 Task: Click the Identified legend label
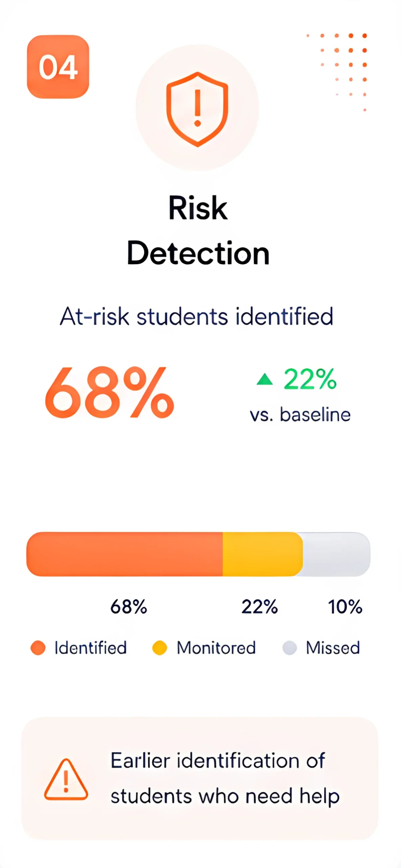[91, 648]
